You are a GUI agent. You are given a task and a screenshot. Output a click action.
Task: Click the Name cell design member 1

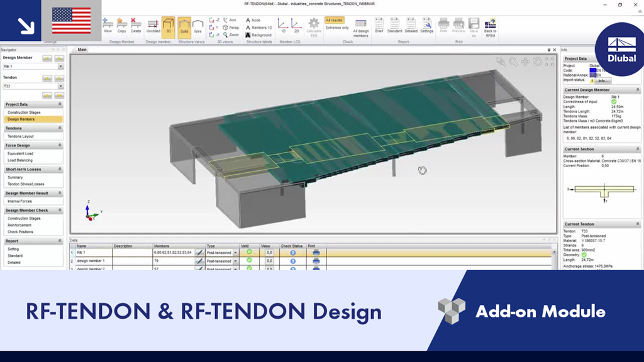tap(94, 261)
